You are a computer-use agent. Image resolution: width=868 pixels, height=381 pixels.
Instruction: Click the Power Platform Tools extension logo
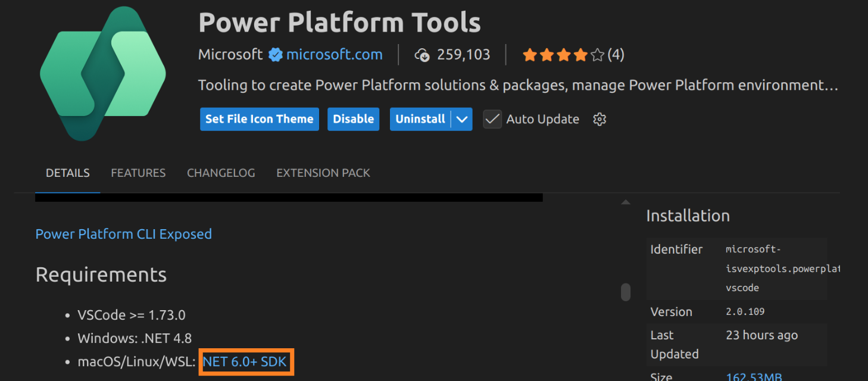[x=102, y=74]
